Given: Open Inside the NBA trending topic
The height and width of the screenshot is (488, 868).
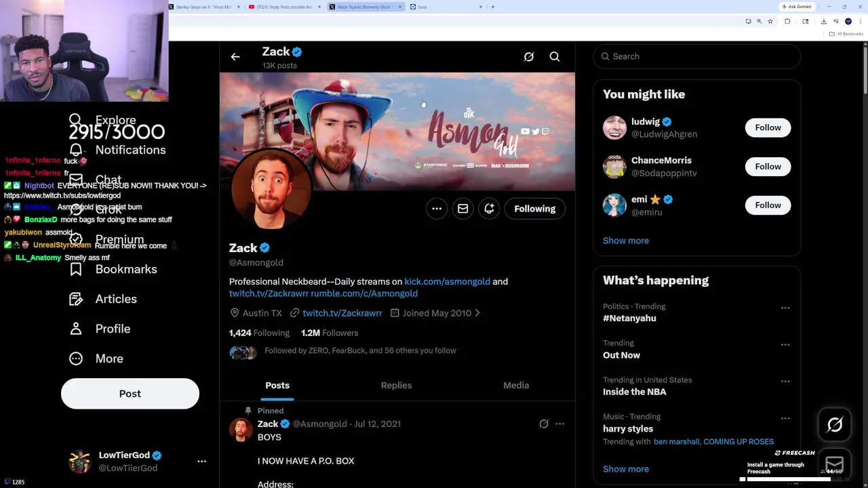Looking at the screenshot, I should 634,392.
